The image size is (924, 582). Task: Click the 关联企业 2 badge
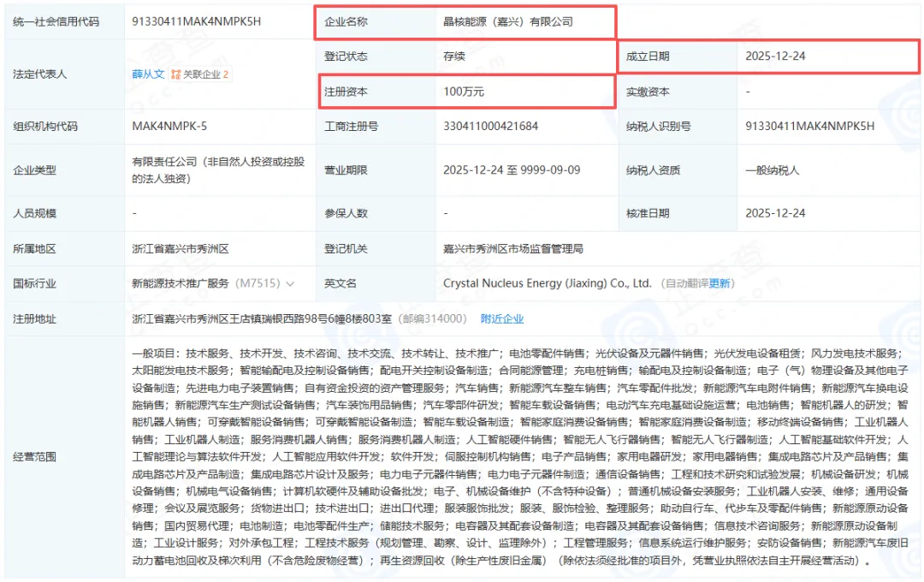[x=200, y=74]
